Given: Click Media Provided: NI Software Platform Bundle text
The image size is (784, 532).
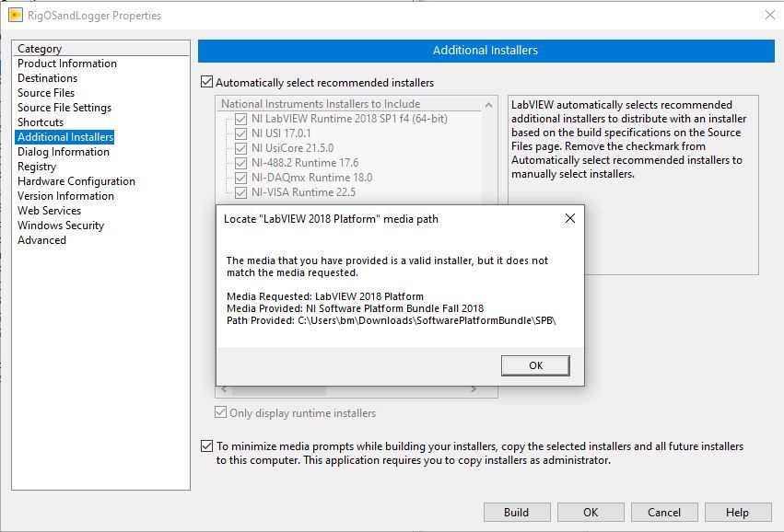Looking at the screenshot, I should point(355,308).
